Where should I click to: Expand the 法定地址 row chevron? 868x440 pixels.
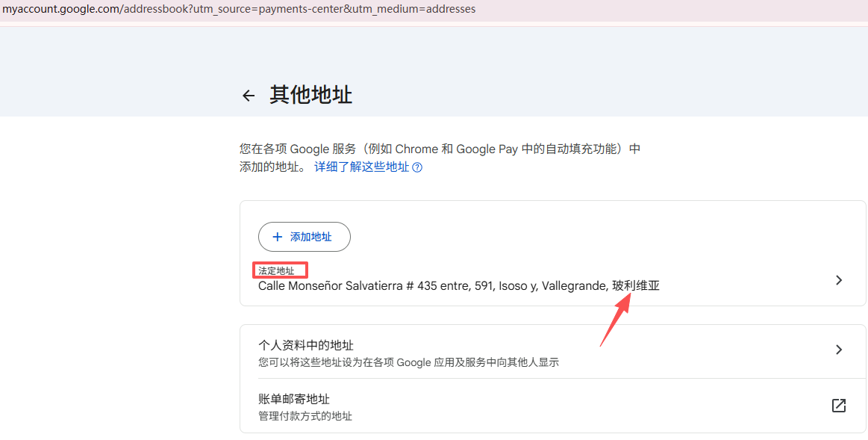pos(839,280)
